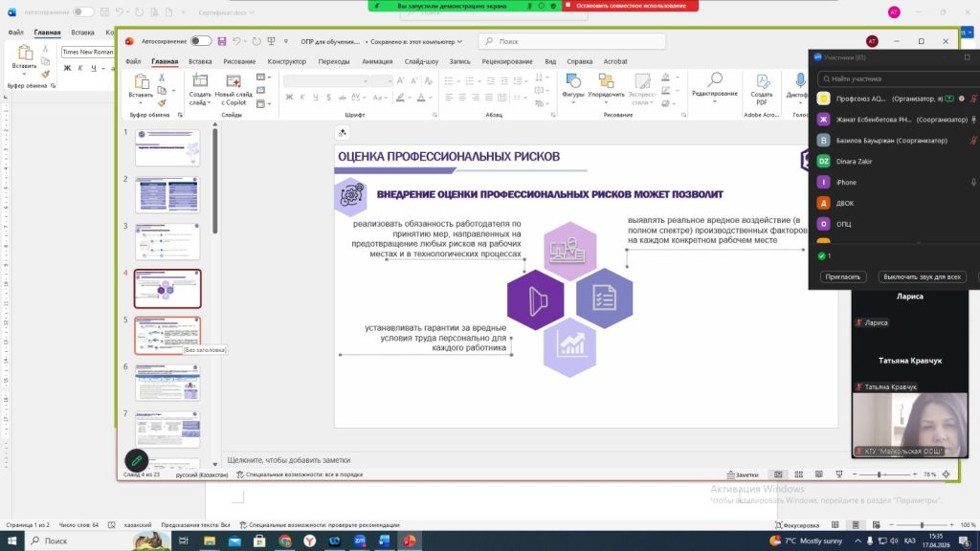Expand the Editing (Редактирование) dropdown
Image resolution: width=980 pixels, height=551 pixels.
pos(714,94)
